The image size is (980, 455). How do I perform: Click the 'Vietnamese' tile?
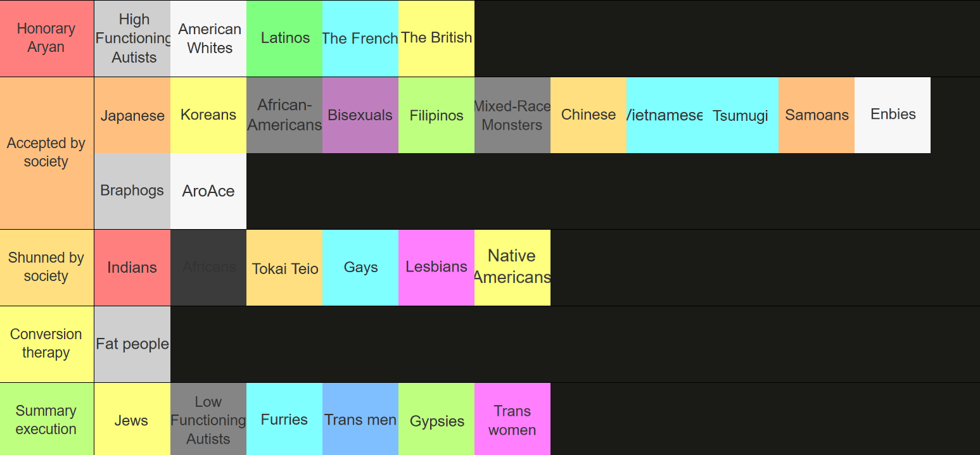click(665, 115)
